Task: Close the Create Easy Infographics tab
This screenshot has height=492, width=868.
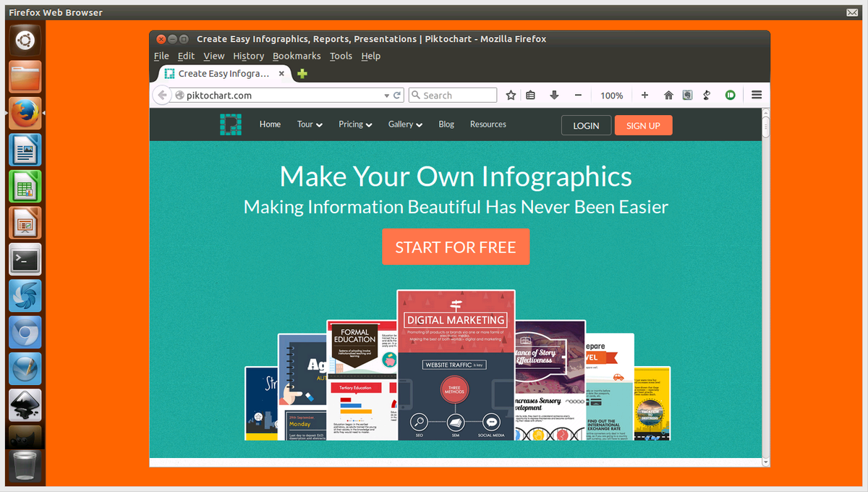Action: (x=283, y=74)
